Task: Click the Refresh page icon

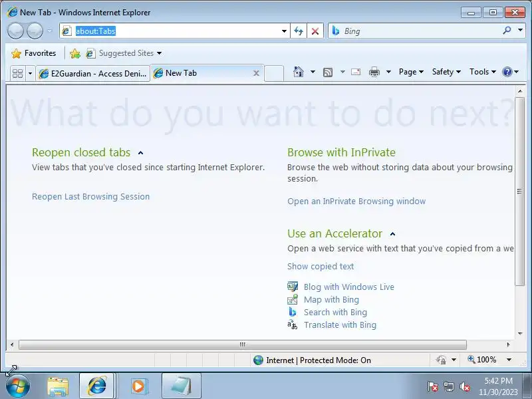Action: point(299,31)
